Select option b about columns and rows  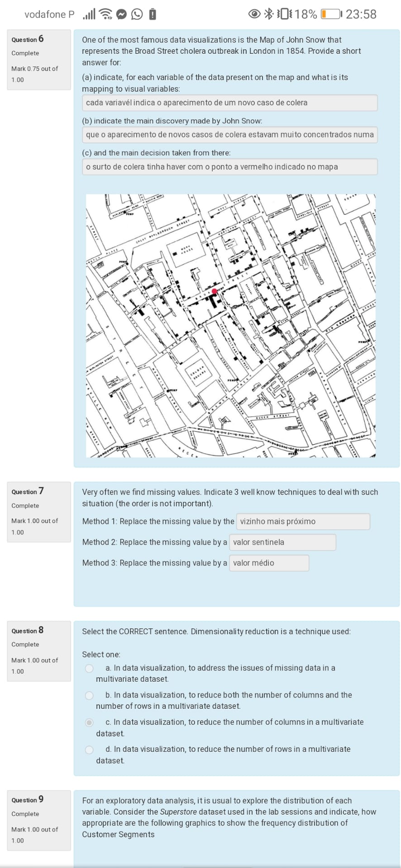[x=90, y=695]
